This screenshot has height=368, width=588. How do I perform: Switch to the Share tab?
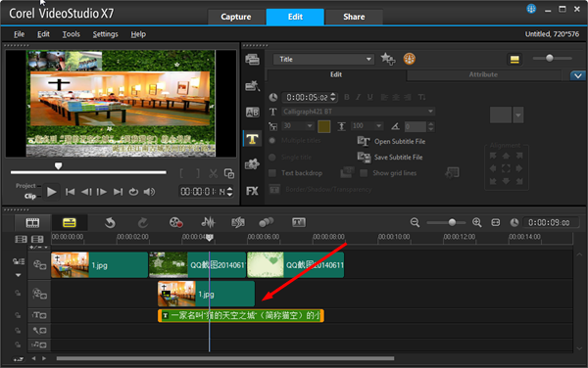tap(354, 17)
